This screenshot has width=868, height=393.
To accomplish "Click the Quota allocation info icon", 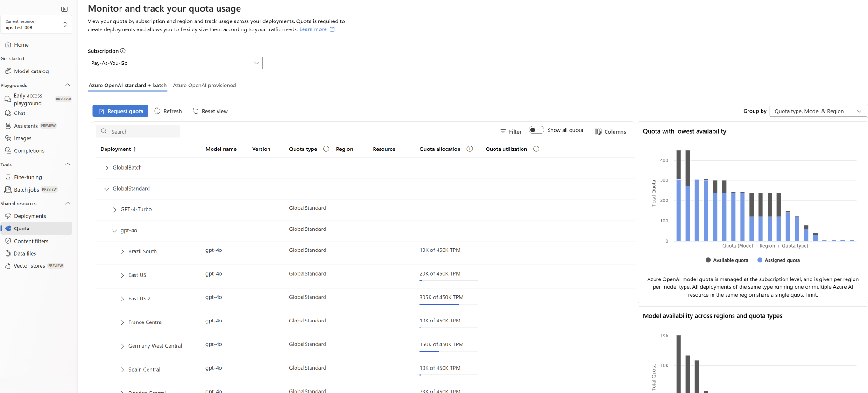I will click(x=470, y=149).
